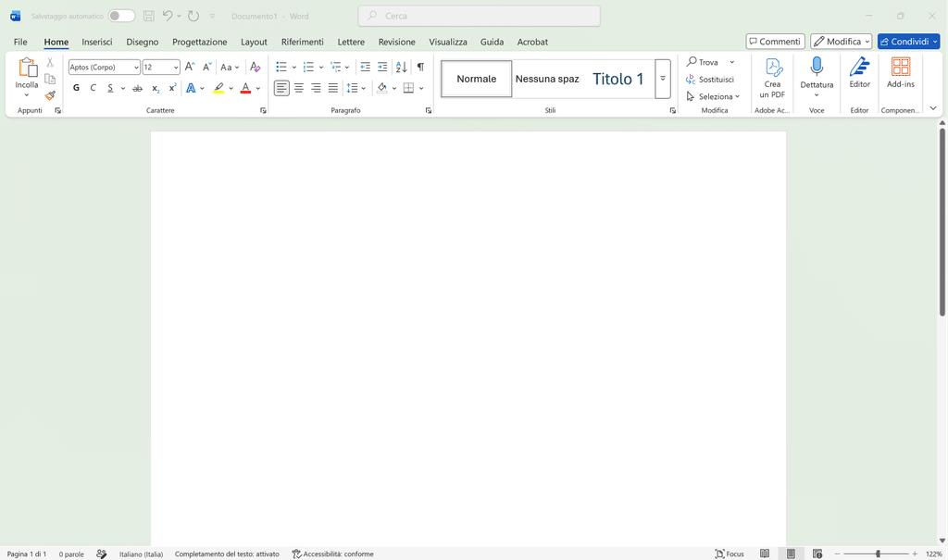Apply subscript formatting x₂
948x560 pixels.
pyautogui.click(x=156, y=88)
